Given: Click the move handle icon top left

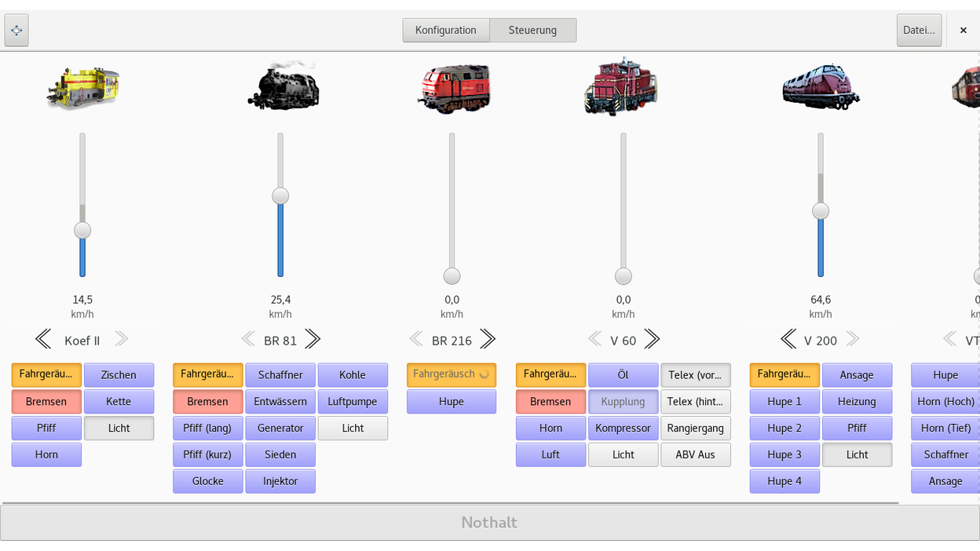Looking at the screenshot, I should pyautogui.click(x=16, y=30).
